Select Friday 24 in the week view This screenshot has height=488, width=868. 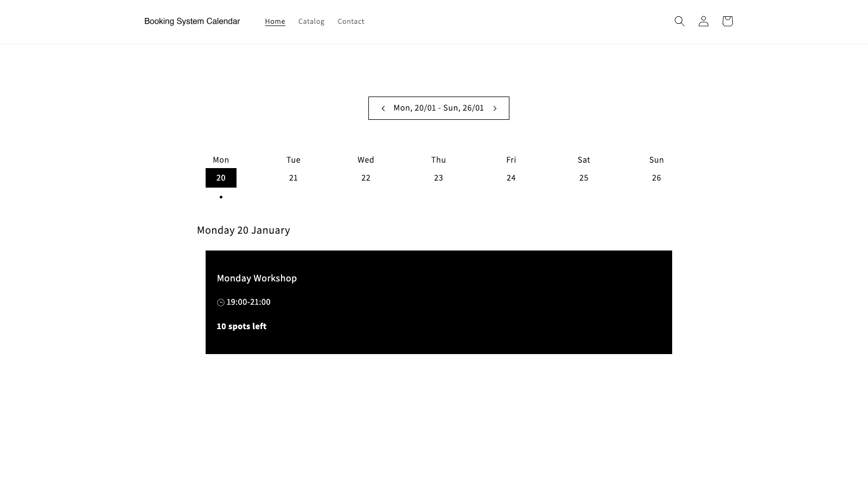[x=511, y=178]
